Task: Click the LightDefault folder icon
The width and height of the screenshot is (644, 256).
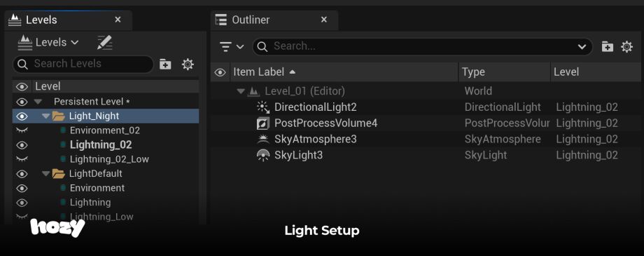Action: [x=59, y=174]
